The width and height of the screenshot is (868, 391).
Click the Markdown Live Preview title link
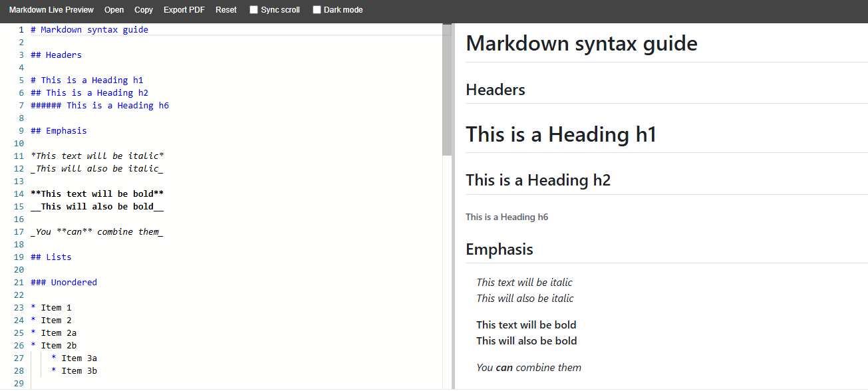coord(51,10)
